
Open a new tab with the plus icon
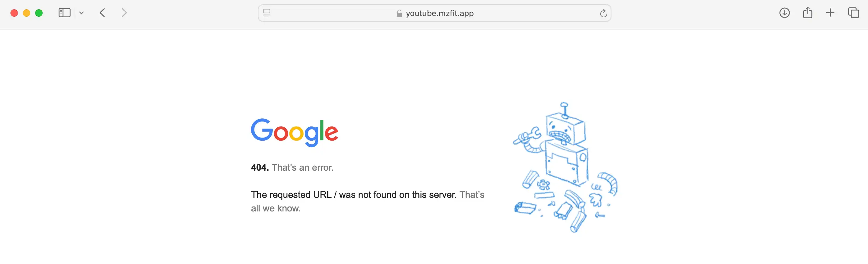(x=830, y=13)
